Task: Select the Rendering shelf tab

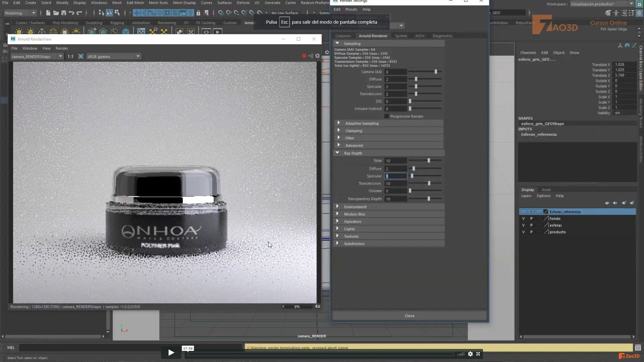Action: (167, 23)
